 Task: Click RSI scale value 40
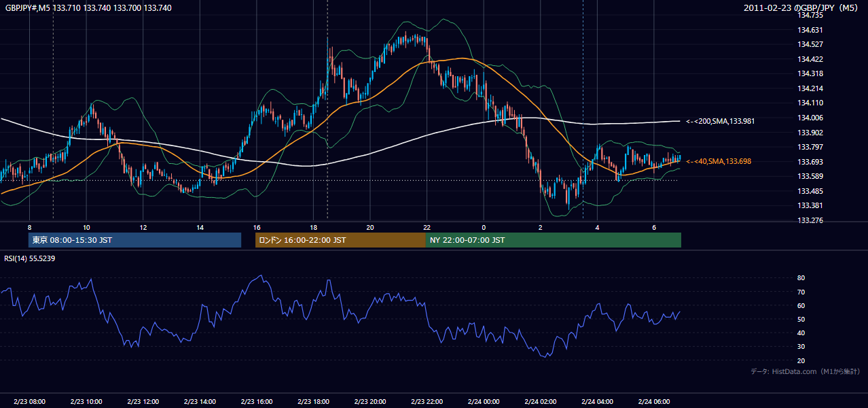[x=801, y=333]
